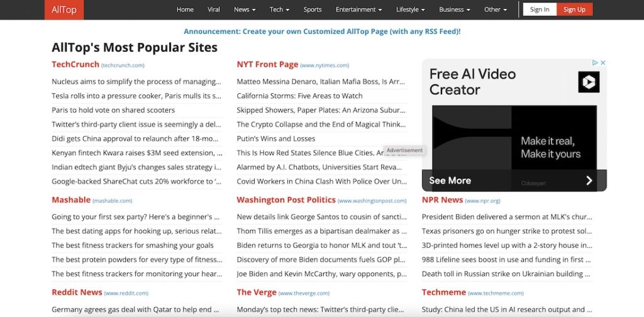This screenshot has height=317, width=644.
Task: Open Washington Post Politics heading
Action: 286,200
